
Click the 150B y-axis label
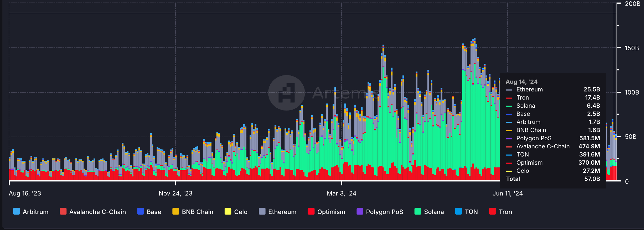(x=632, y=48)
